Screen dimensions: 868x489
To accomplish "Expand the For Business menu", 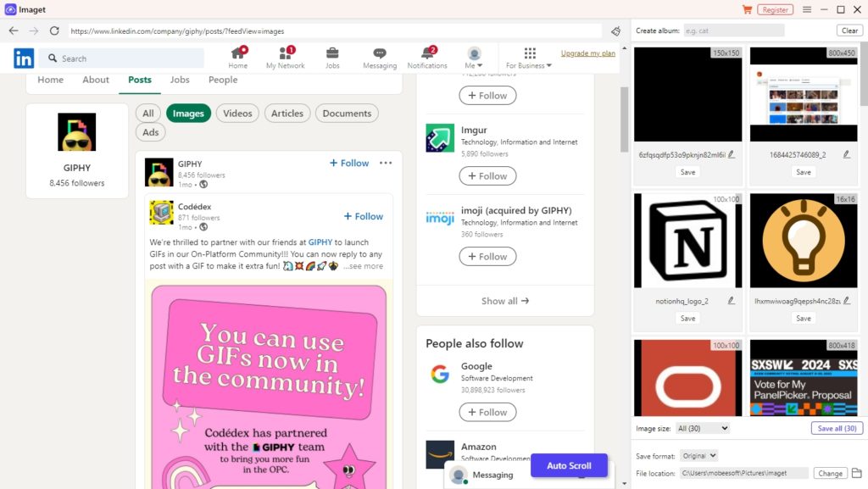I will click(529, 58).
